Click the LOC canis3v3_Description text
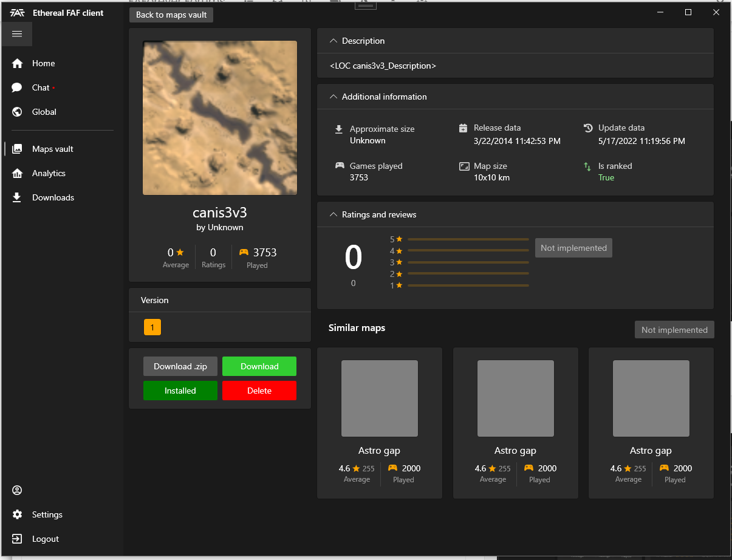The image size is (732, 560). tap(383, 66)
